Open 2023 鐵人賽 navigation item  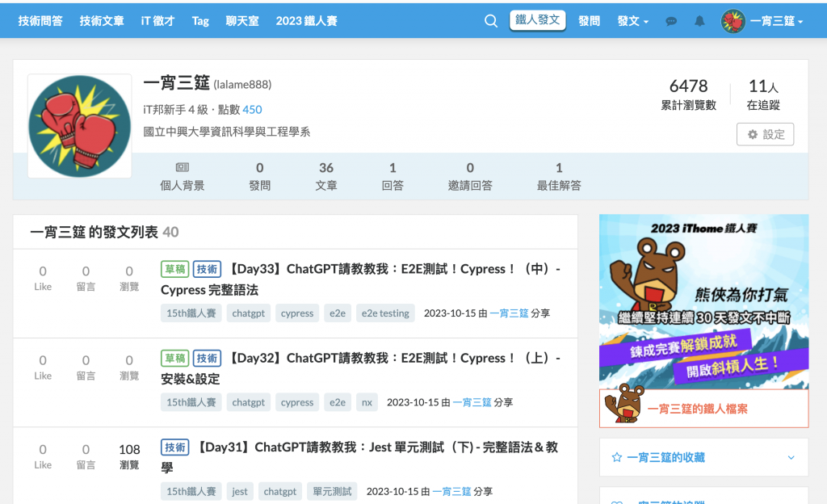306,21
